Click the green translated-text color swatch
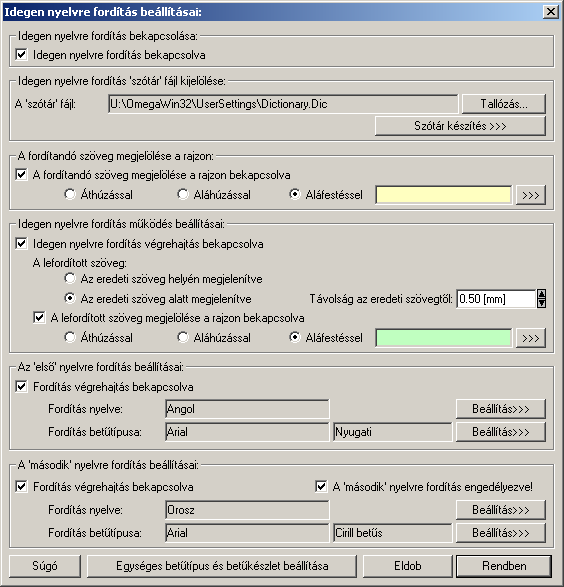 pyautogui.click(x=443, y=338)
